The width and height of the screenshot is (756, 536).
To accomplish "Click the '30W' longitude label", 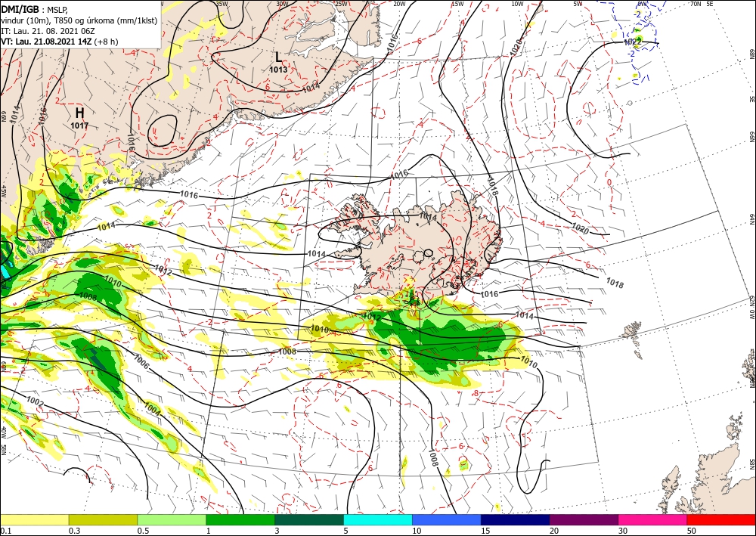I will click(x=283, y=4).
